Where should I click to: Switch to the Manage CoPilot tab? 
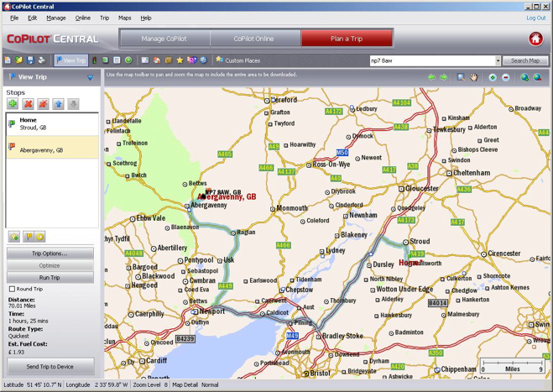164,39
